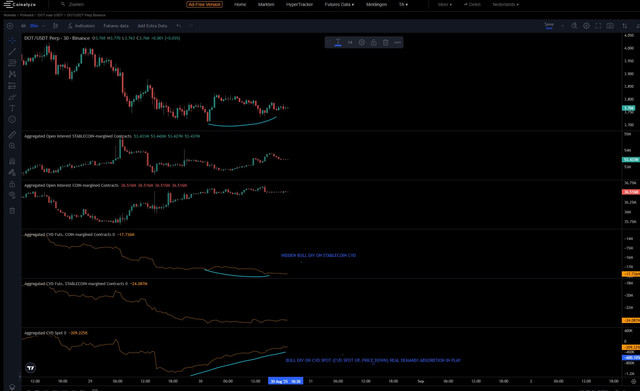Select the crosshair cursor tool
Image resolution: width=640 pixels, height=391 pixels.
tap(12, 40)
